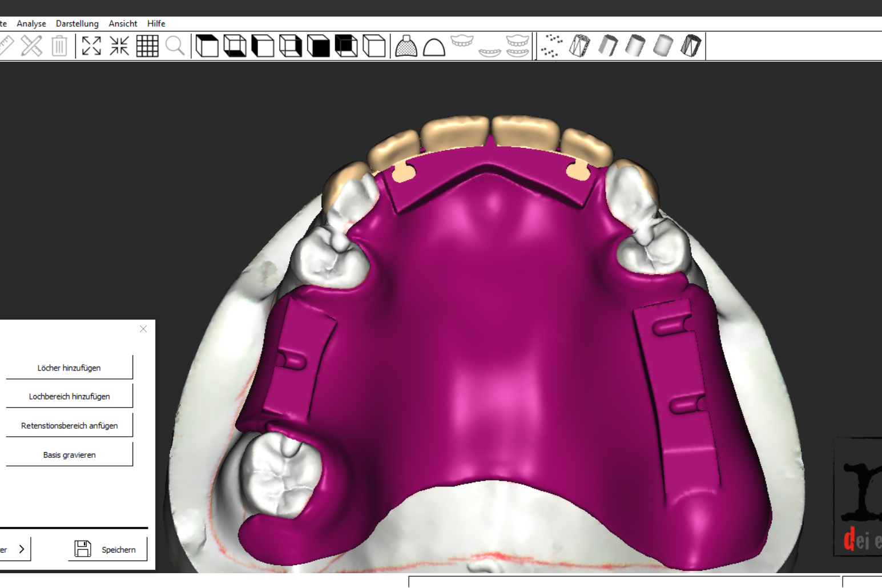Click the Lochbereich hinzufügen button
This screenshot has width=882, height=588.
click(69, 396)
